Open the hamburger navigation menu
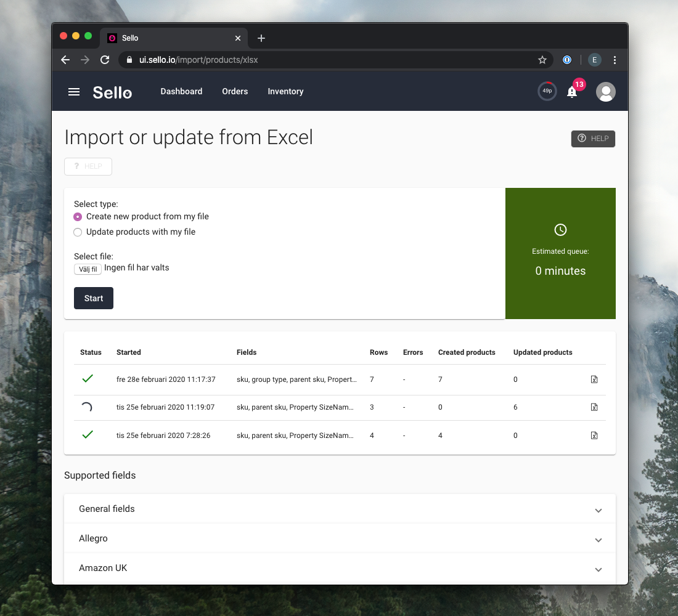This screenshot has width=678, height=616. [74, 92]
